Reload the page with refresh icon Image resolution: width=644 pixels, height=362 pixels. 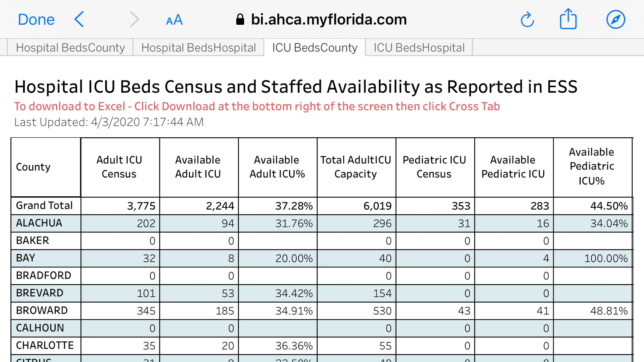pyautogui.click(x=527, y=20)
